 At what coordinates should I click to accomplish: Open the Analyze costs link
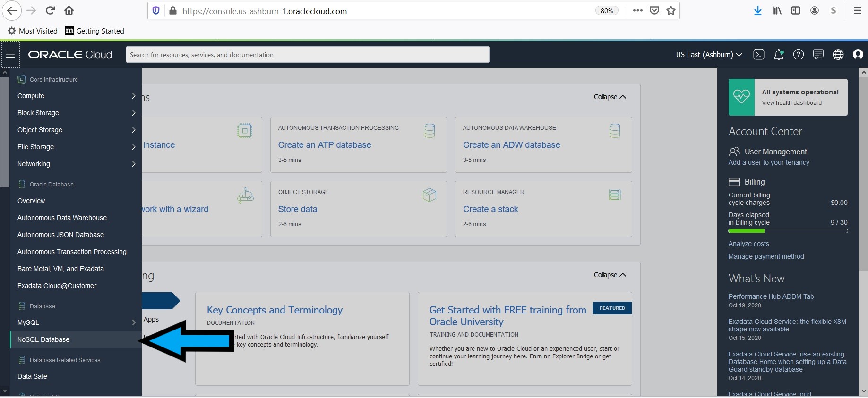(748, 244)
